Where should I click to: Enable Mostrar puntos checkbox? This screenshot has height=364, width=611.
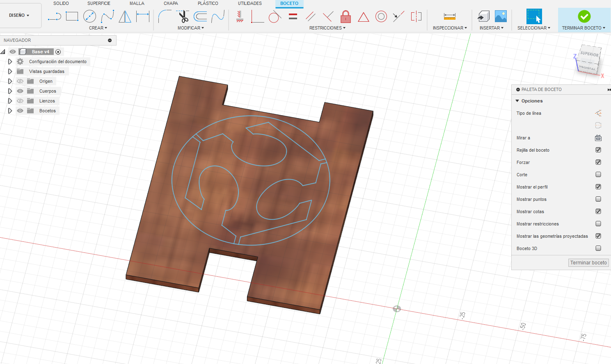click(598, 199)
